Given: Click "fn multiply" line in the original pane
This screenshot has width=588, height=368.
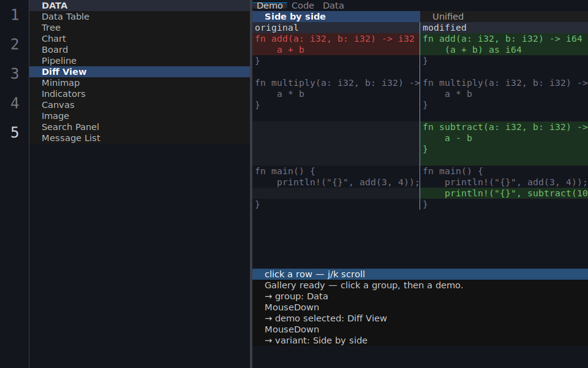Looking at the screenshot, I should click(x=336, y=83).
